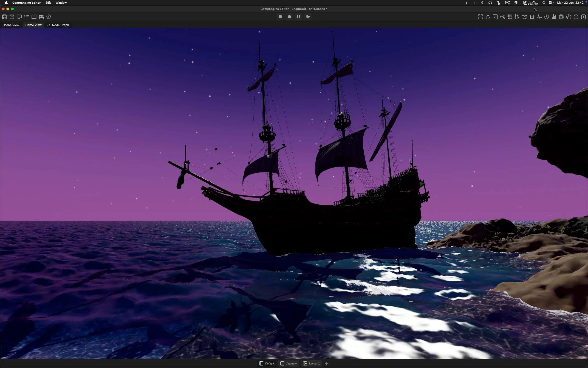Screen dimensions: 588x368
Task: Select the Default layout
Action: pos(267,363)
